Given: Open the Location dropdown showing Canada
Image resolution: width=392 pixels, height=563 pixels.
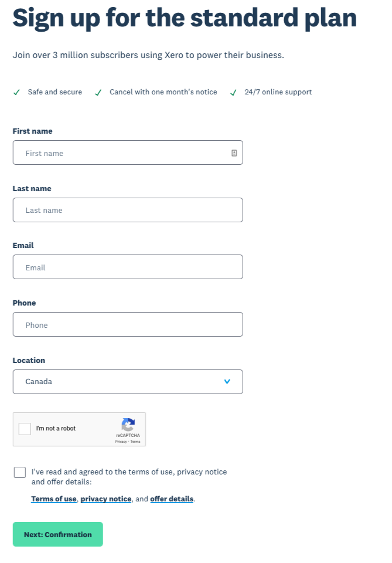Looking at the screenshot, I should tap(128, 382).
